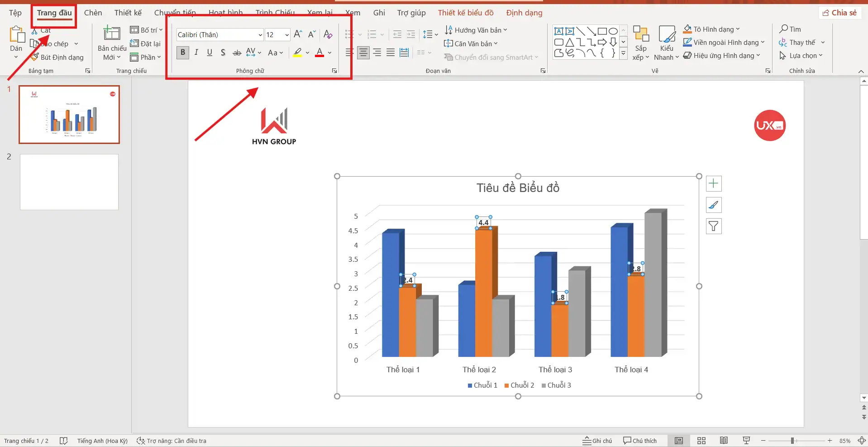The height and width of the screenshot is (447, 868).
Task: Expand Căn Văn bản alignment menu
Action: pyautogui.click(x=471, y=43)
